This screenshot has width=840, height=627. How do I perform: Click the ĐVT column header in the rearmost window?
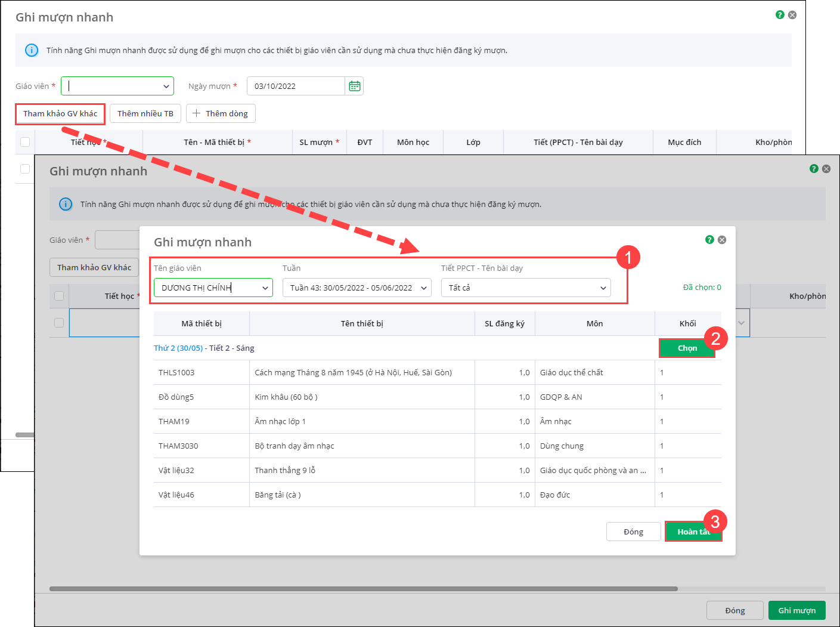[x=365, y=142]
